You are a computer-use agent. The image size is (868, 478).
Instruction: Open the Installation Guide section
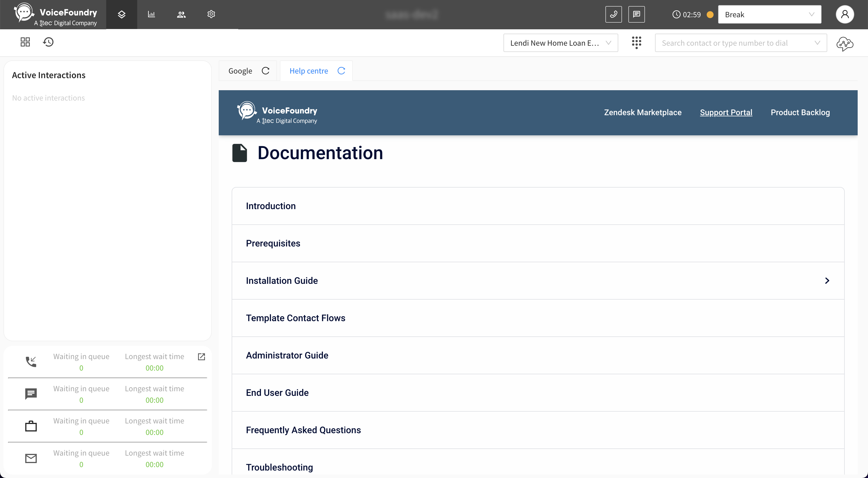[x=538, y=281]
